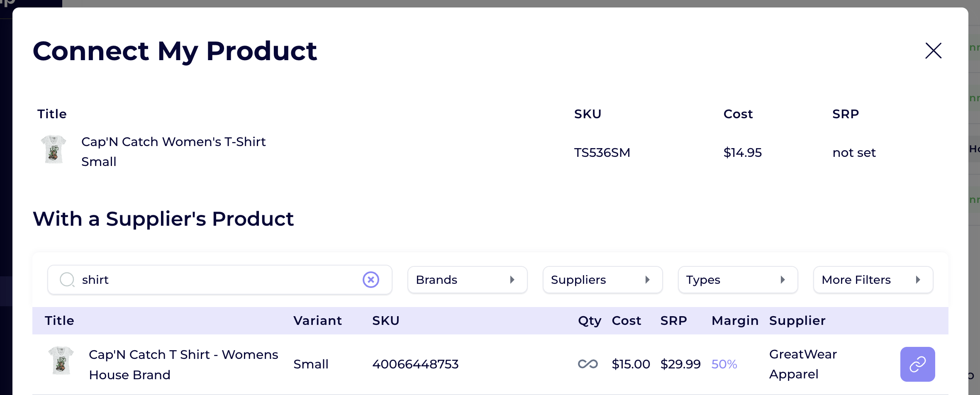The height and width of the screenshot is (395, 980).
Task: Open the More Filters panel
Action: tap(873, 280)
